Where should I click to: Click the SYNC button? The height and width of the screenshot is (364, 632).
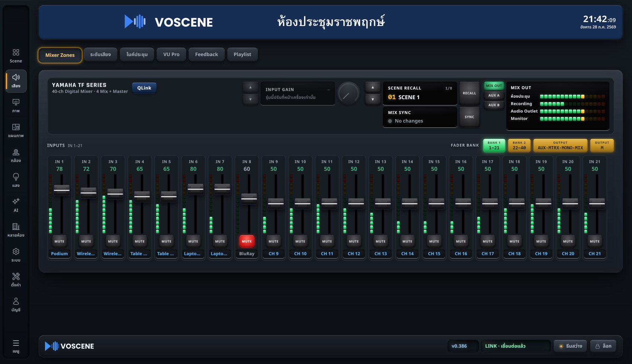469,117
